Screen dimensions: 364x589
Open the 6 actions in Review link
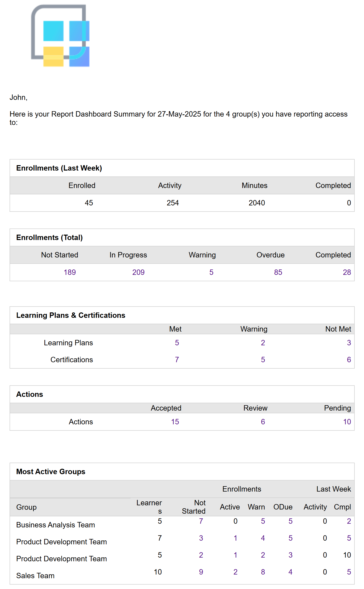pos(263,422)
